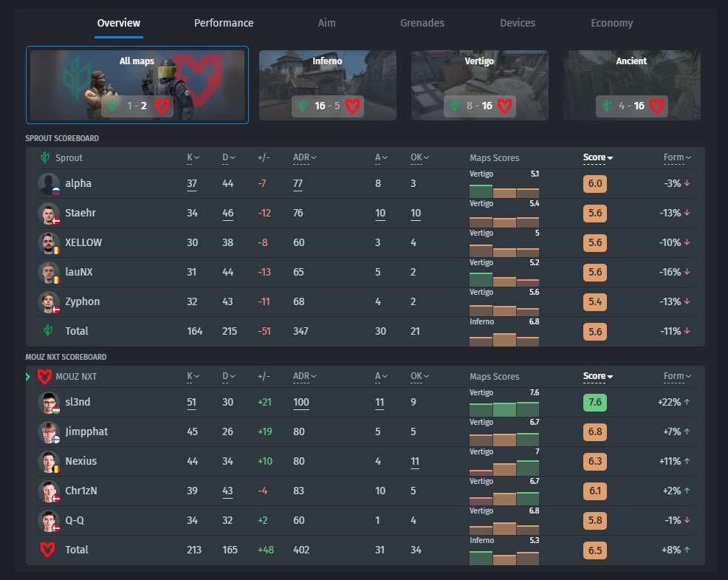Select the Ancient map card
This screenshot has height=580, width=728.
click(632, 85)
